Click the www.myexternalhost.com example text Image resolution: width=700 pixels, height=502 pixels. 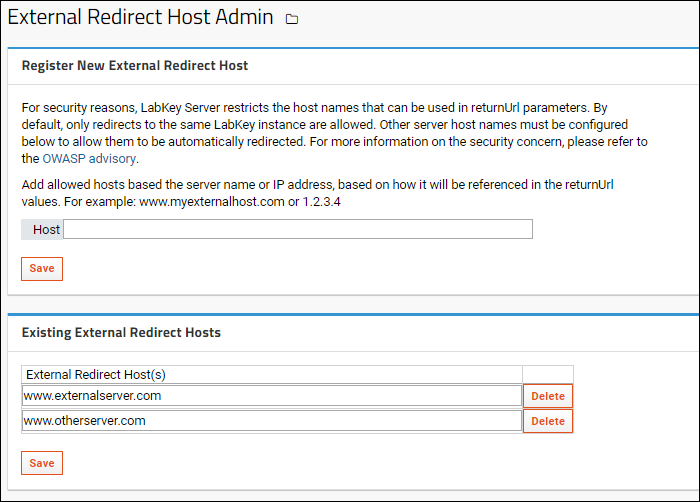212,202
